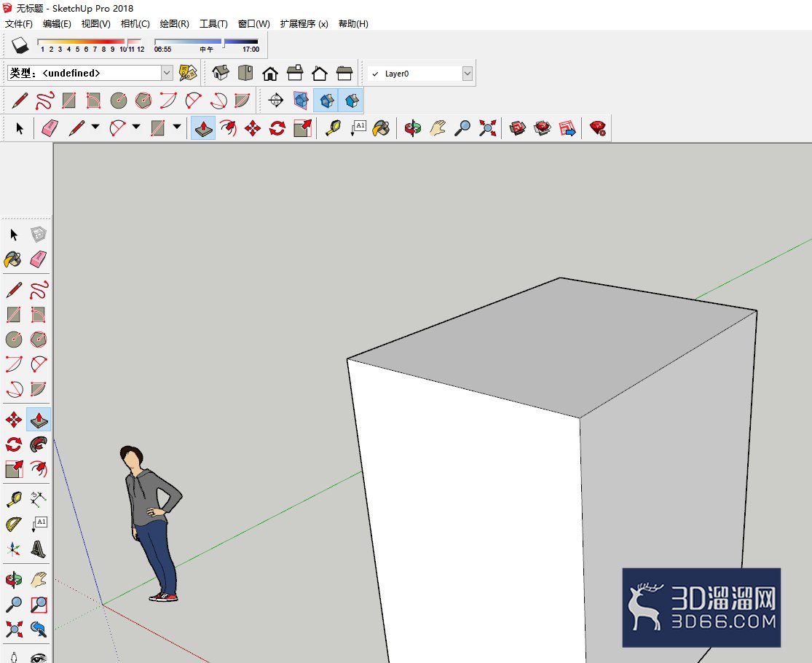
Task: Open the Extension Warehouse
Action: pos(543,128)
